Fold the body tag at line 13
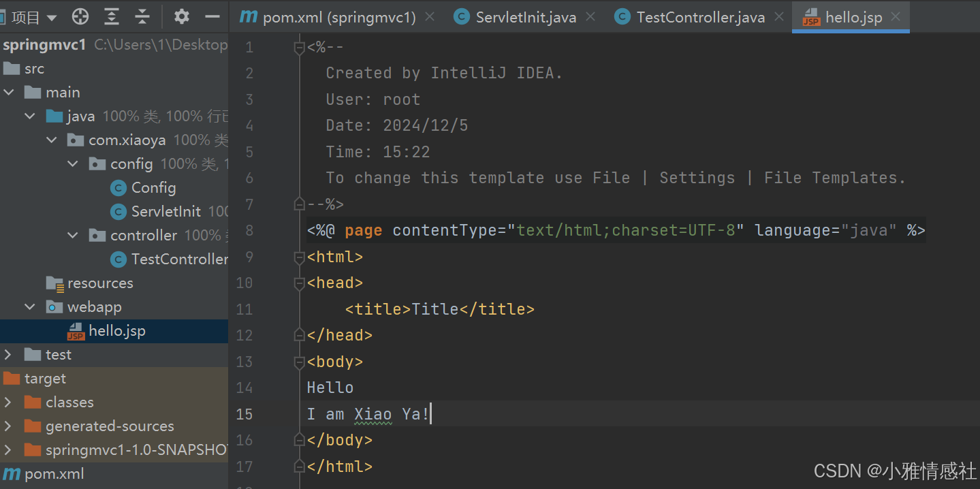 pyautogui.click(x=298, y=362)
